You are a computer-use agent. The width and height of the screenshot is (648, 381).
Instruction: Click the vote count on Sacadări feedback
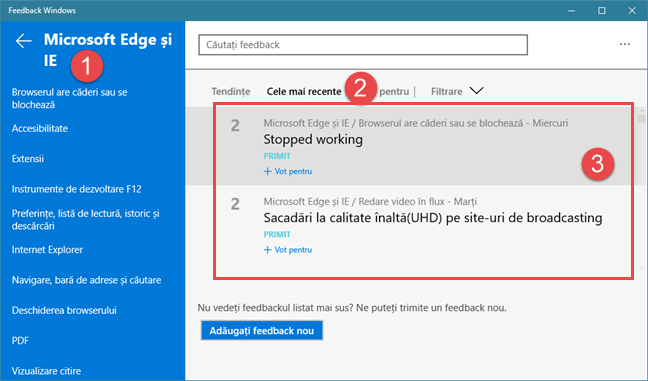pos(235,204)
